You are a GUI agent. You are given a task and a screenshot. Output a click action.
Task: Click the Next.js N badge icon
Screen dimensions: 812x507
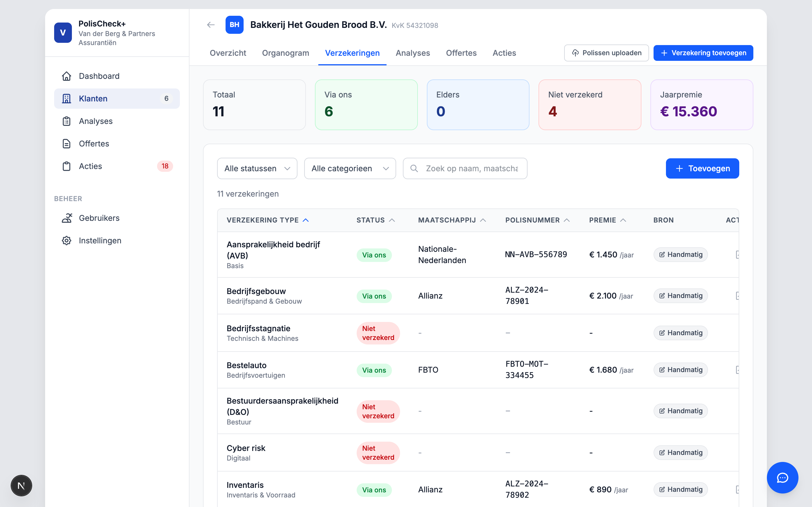(21, 486)
